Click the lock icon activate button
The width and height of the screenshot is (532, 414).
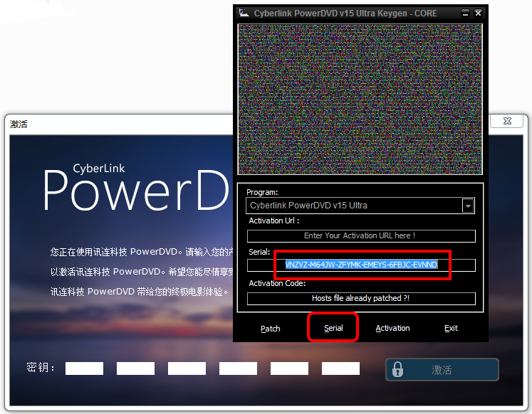[x=442, y=369]
